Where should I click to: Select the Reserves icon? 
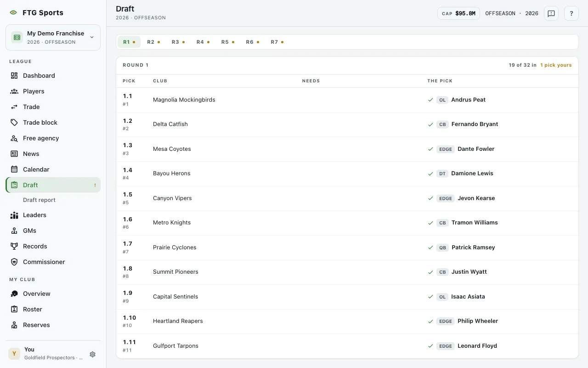[x=14, y=325]
